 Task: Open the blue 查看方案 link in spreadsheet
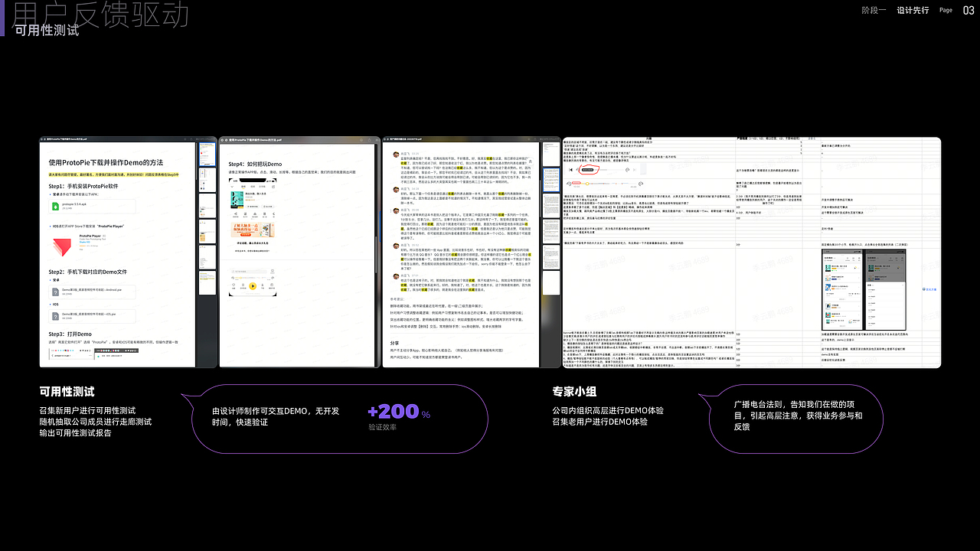tap(929, 289)
